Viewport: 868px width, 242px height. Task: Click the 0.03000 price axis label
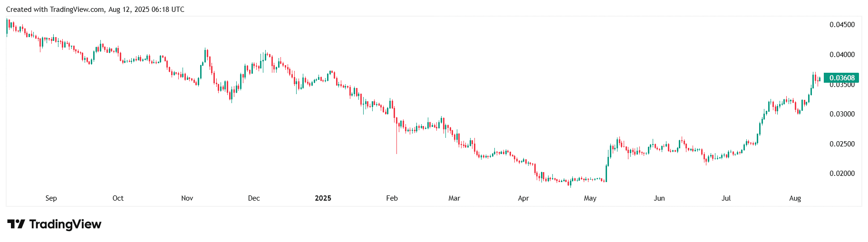click(842, 114)
